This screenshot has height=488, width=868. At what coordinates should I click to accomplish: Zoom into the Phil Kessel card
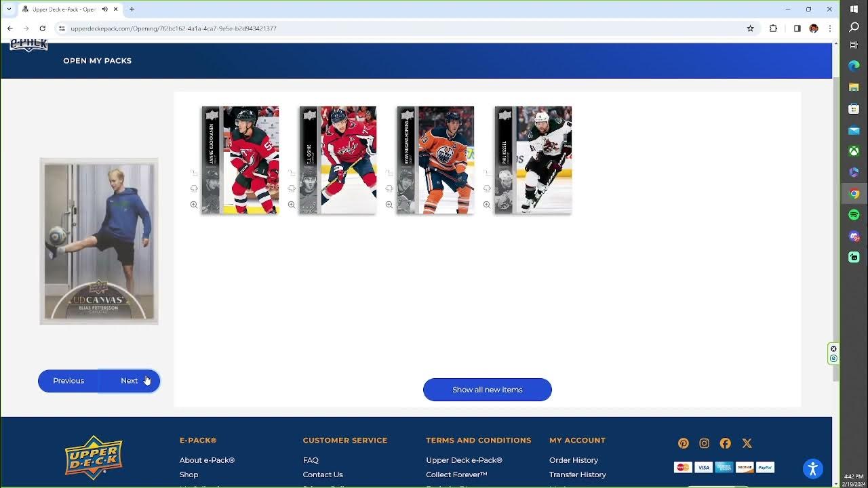[487, 205]
